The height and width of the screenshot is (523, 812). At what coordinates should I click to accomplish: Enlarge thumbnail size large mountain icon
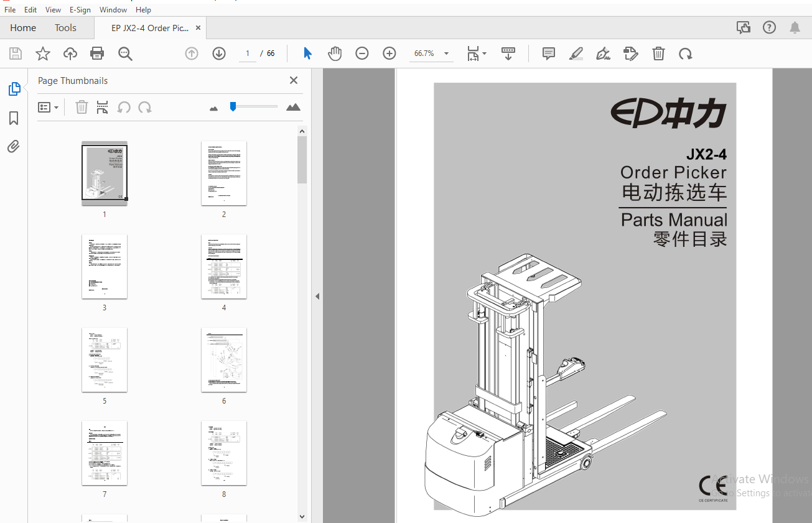[293, 107]
